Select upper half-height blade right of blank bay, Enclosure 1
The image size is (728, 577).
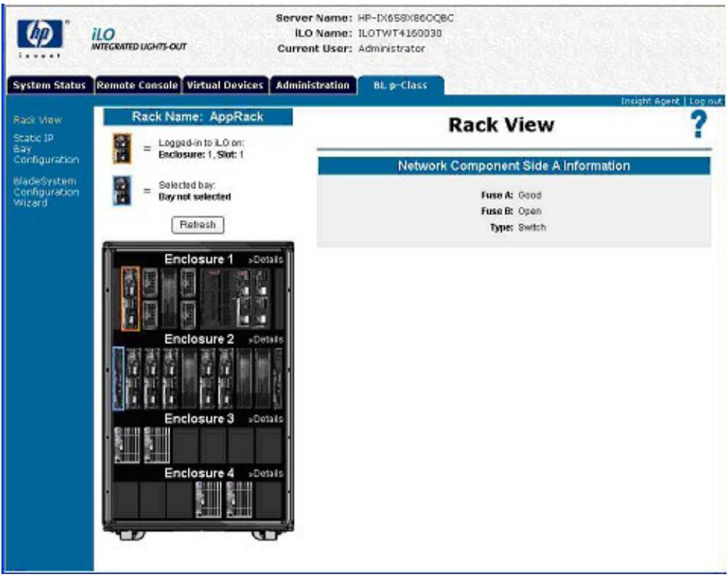click(188, 282)
